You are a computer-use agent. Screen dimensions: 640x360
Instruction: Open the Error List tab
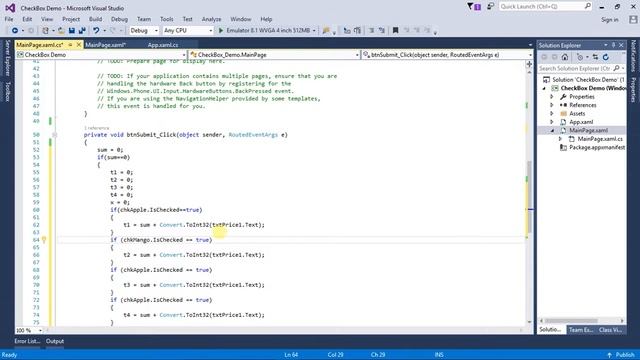pos(27,341)
